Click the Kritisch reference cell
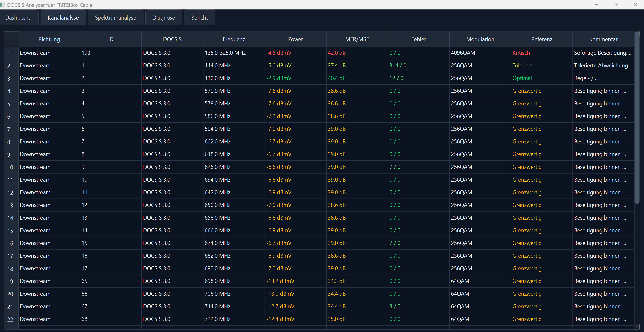 (x=542, y=53)
